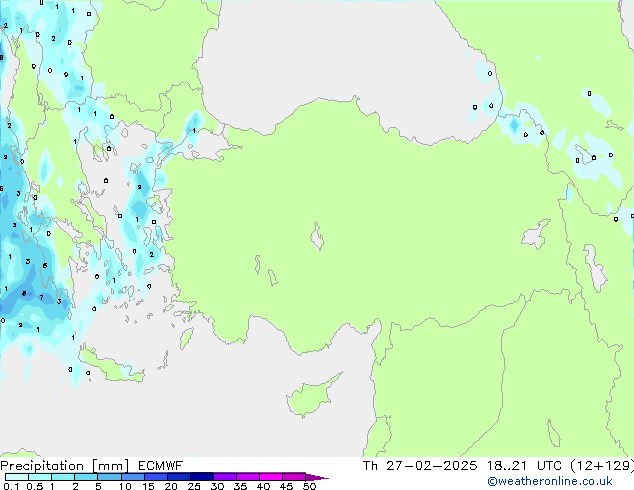Click the 1 to 2 mm legend swatch
The width and height of the screenshot is (634, 490).
pyautogui.click(x=63, y=477)
